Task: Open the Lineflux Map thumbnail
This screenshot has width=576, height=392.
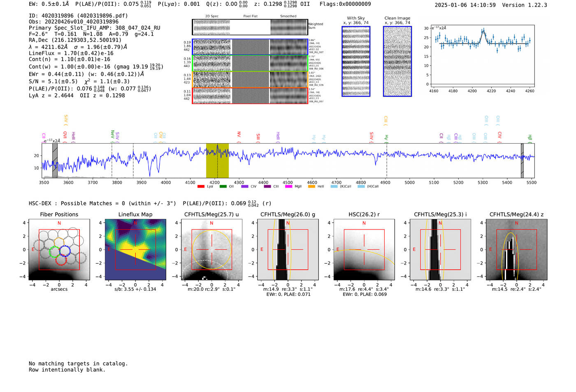Action: 135,249
